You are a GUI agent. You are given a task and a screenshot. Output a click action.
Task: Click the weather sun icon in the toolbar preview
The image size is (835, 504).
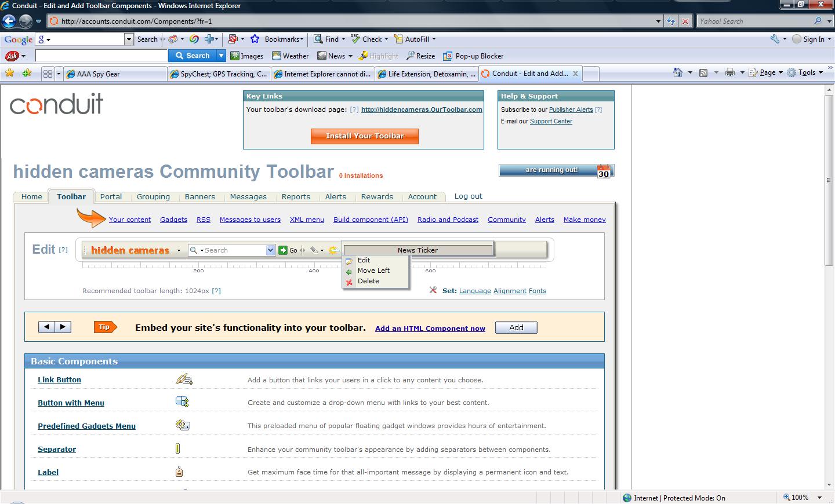pyautogui.click(x=333, y=250)
